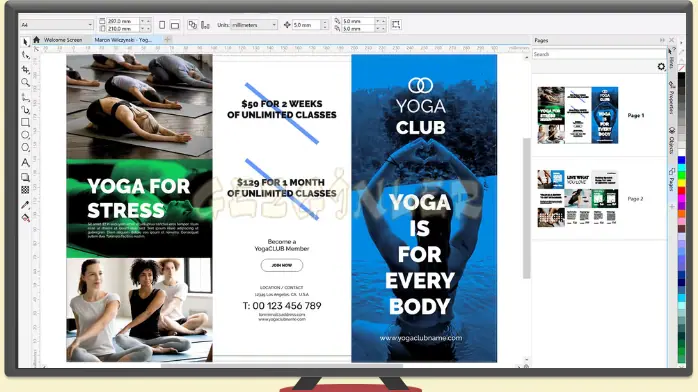Click the YOGA CLUB logo on blue panel
The image size is (698, 392).
421,106
